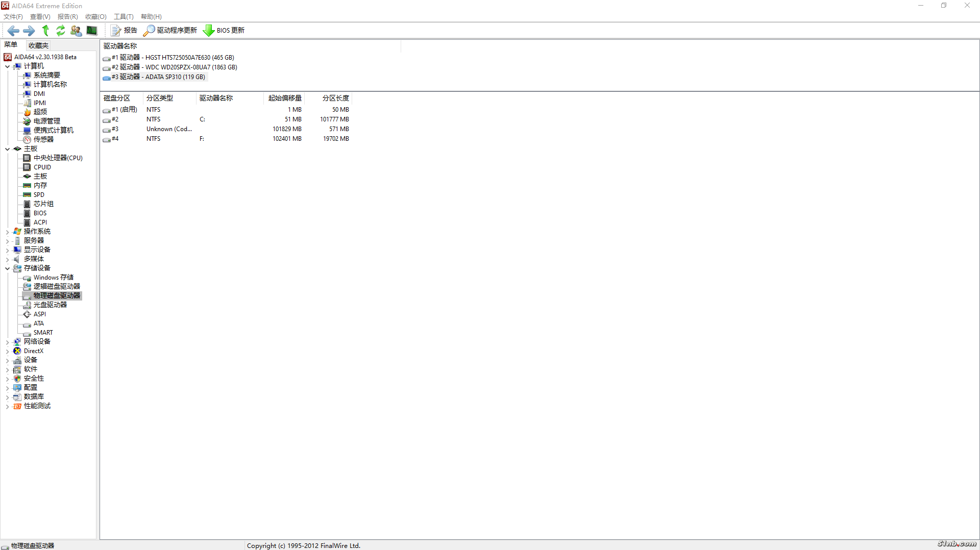Screen dimensions: 980x550
Task: Select the C: NTFS partition row
Action: pyautogui.click(x=204, y=119)
